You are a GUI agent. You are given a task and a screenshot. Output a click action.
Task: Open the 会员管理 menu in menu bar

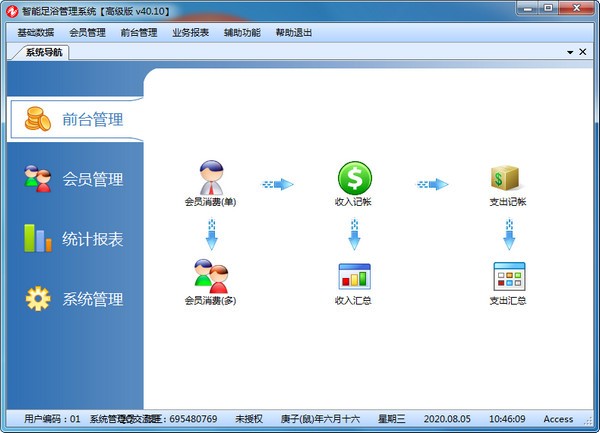[x=88, y=32]
